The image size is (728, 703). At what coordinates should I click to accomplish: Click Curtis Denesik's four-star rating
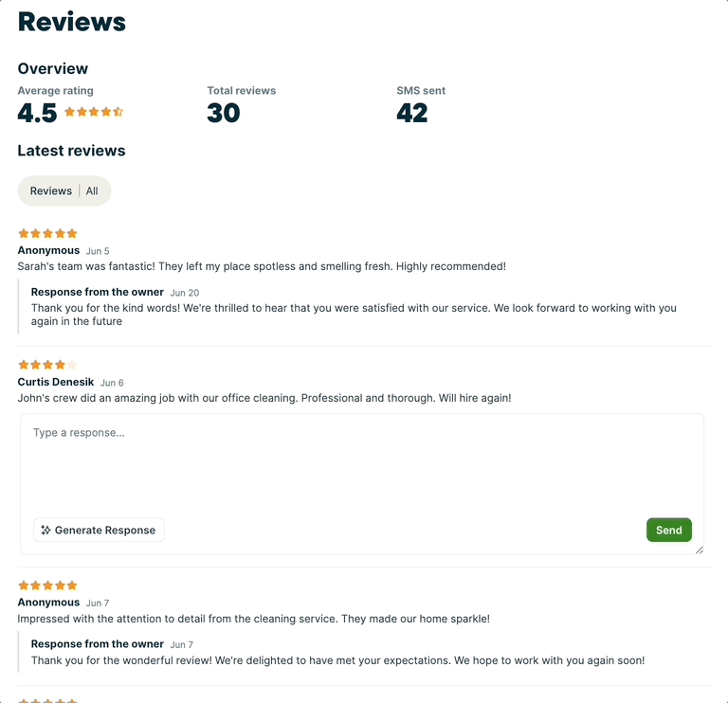(47, 365)
